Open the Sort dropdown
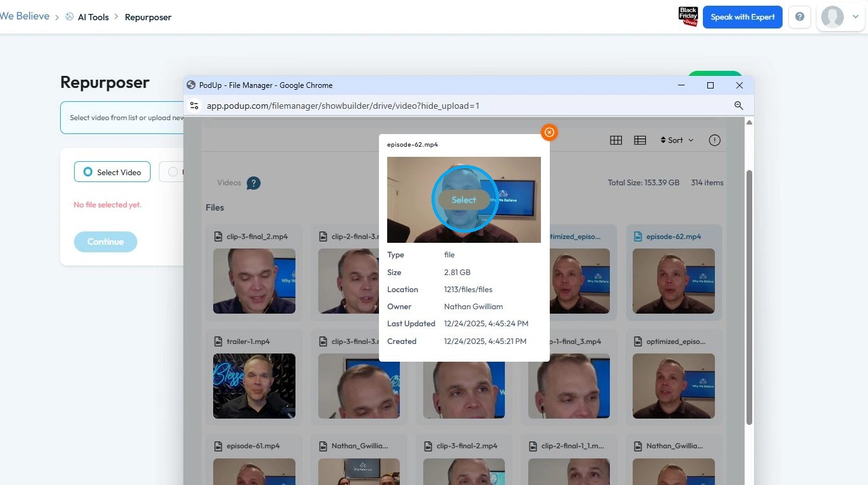Viewport: 868px width, 485px height. (x=677, y=140)
